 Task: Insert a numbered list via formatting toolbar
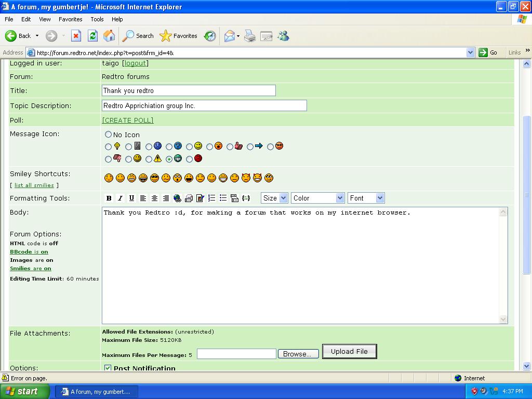pyautogui.click(x=211, y=198)
